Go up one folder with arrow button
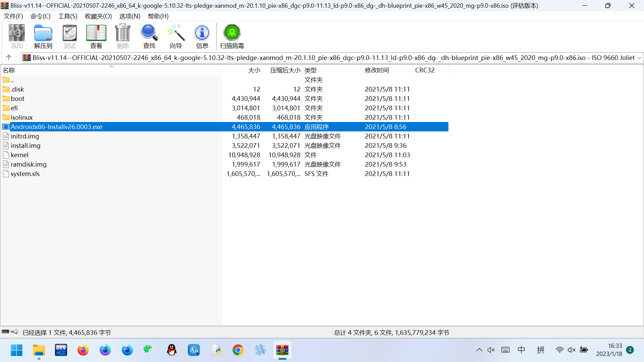The image size is (644, 362). pos(9,57)
